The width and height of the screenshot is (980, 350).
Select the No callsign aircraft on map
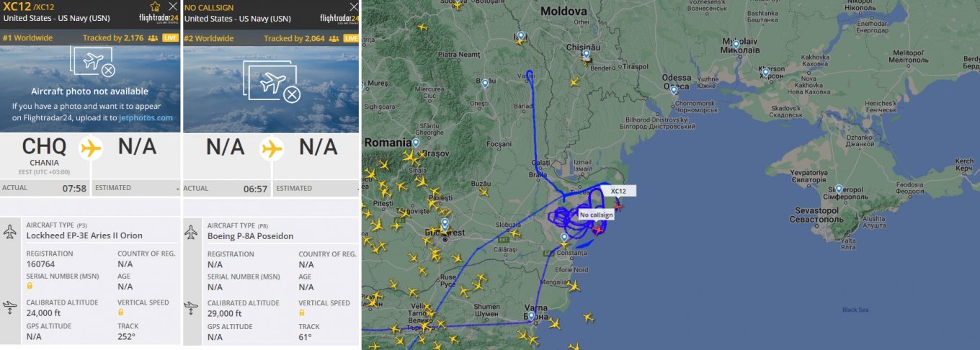(x=597, y=229)
